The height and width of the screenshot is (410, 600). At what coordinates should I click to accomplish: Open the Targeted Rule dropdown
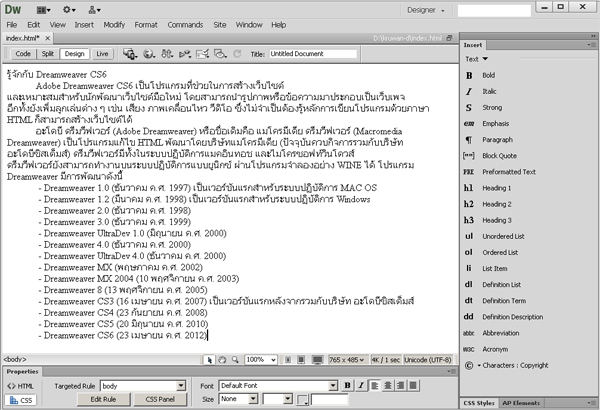tap(181, 386)
